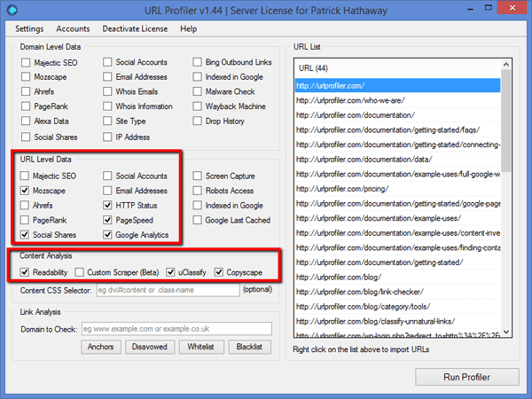
Task: Select urlprofiler.com/documentation/example-uses/ row
Action: (x=397, y=218)
